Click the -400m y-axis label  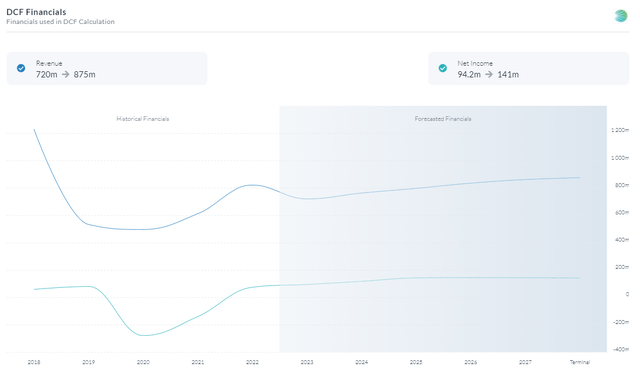click(x=621, y=349)
